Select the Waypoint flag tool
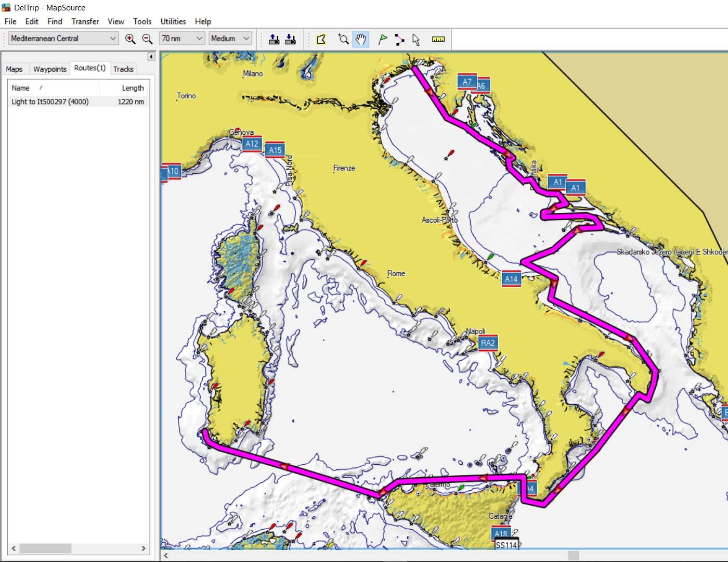The image size is (728, 562). (x=383, y=39)
